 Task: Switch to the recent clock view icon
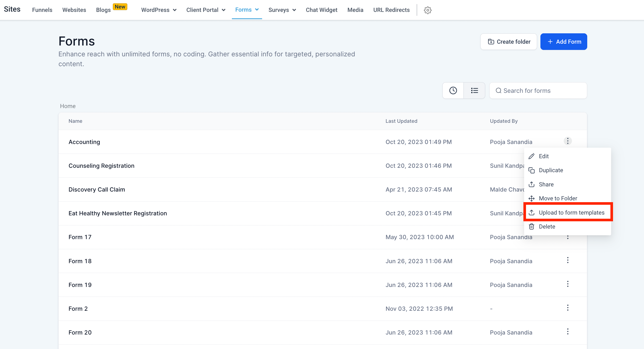(x=453, y=90)
